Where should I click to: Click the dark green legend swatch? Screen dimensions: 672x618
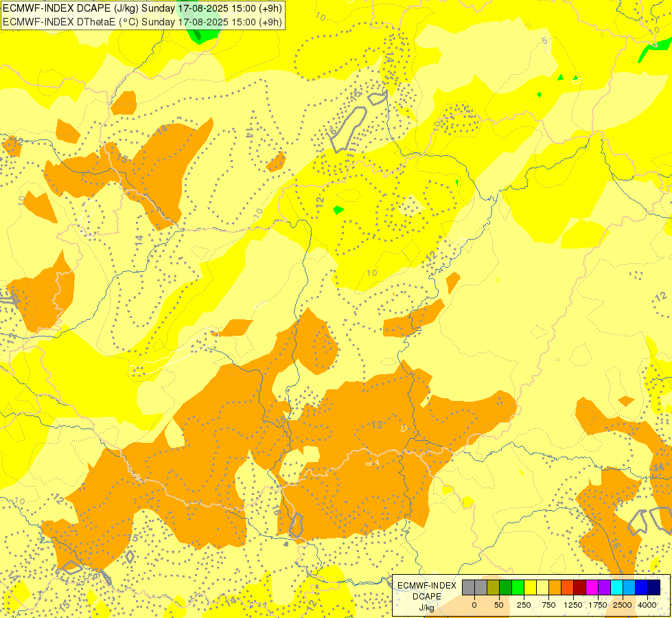click(506, 588)
